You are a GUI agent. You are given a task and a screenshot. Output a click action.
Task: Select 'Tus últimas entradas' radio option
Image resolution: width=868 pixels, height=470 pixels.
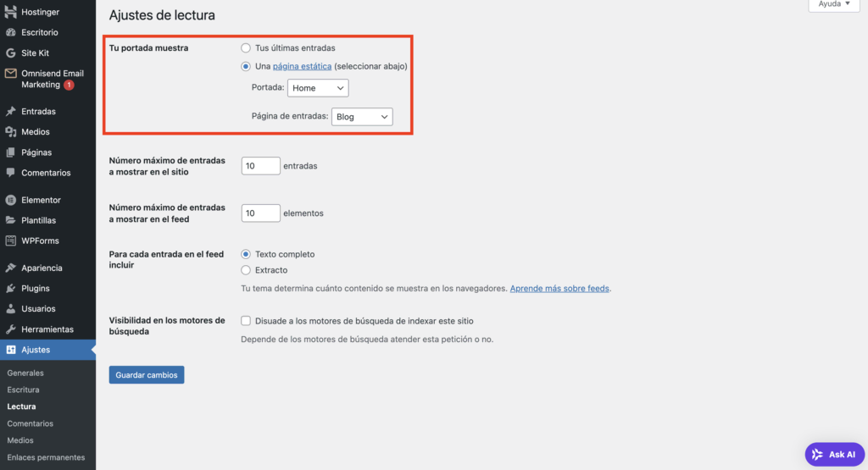pyautogui.click(x=246, y=48)
